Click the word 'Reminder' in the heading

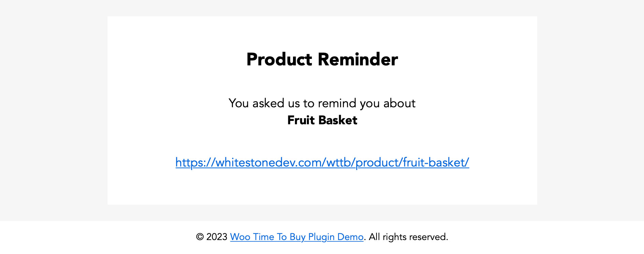(358, 59)
